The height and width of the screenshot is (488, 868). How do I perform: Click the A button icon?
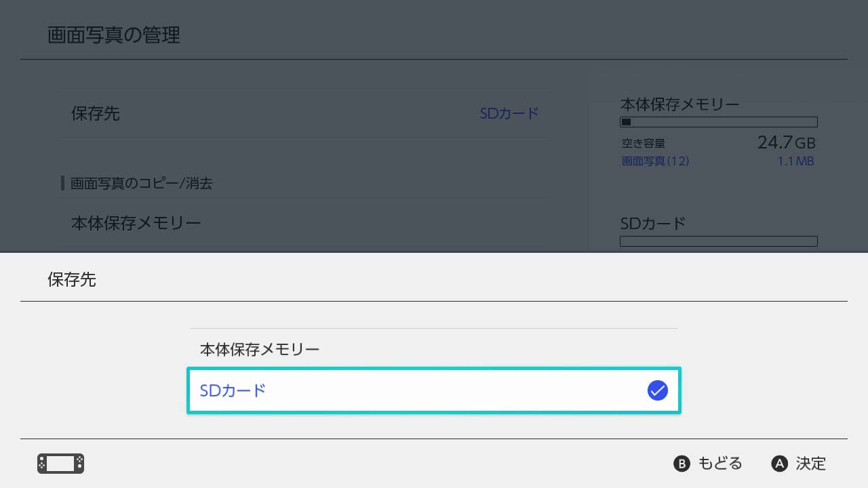click(x=780, y=464)
